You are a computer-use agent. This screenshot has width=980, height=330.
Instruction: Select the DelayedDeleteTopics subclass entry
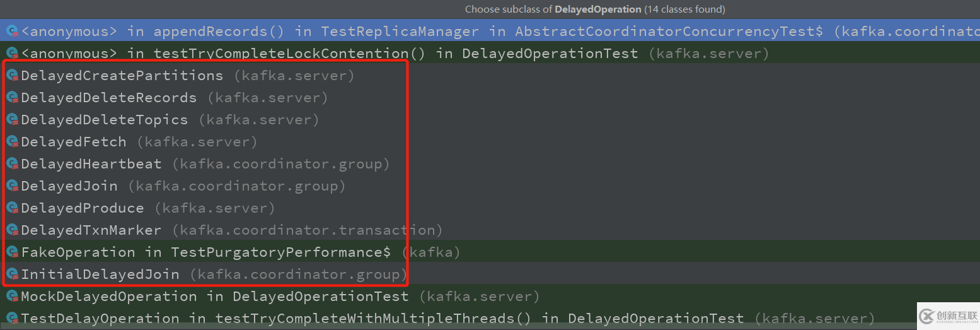click(x=490, y=119)
